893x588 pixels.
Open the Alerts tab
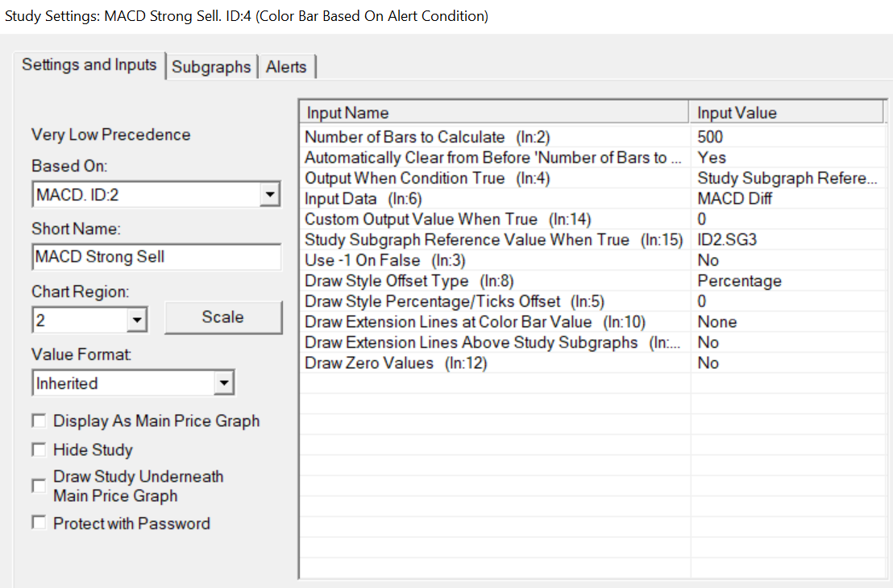pos(286,68)
